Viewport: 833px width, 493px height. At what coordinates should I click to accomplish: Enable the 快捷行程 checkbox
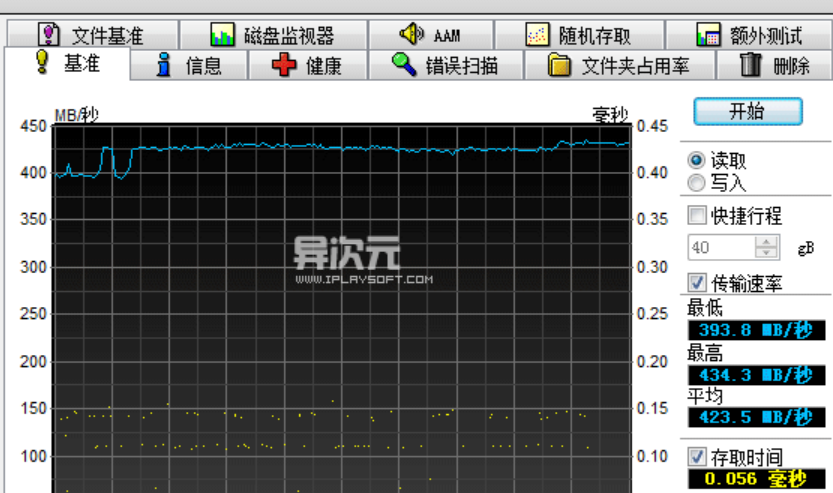point(697,215)
